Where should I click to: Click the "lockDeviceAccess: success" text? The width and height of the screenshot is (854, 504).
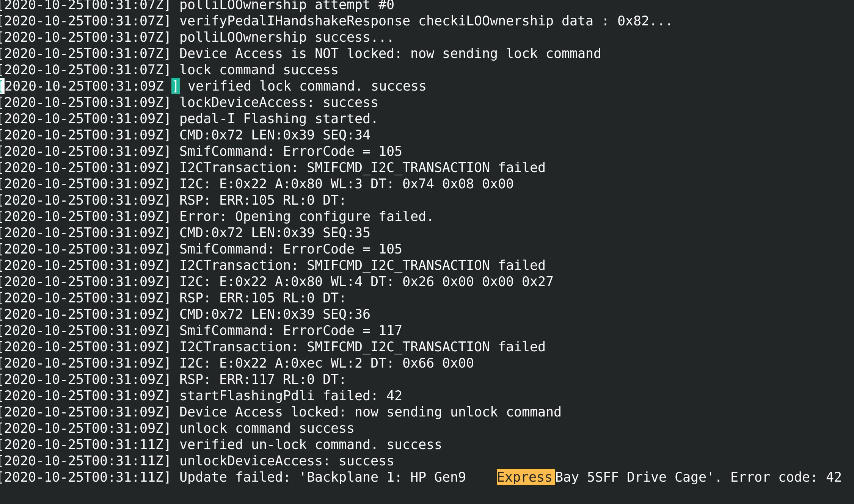point(278,102)
